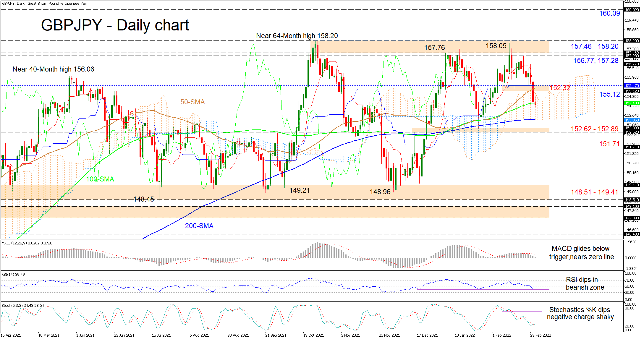Image resolution: width=644 pixels, height=339 pixels.
Task: Click the 23 Feb 2022 date marker
Action: point(540,335)
